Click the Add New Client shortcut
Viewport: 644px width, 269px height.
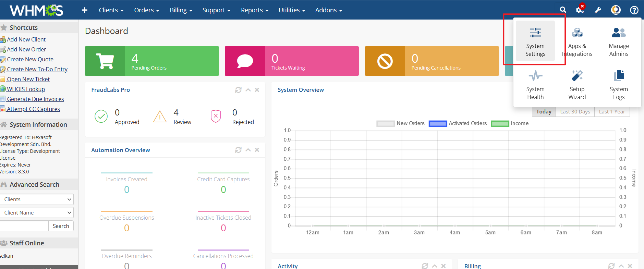[26, 39]
